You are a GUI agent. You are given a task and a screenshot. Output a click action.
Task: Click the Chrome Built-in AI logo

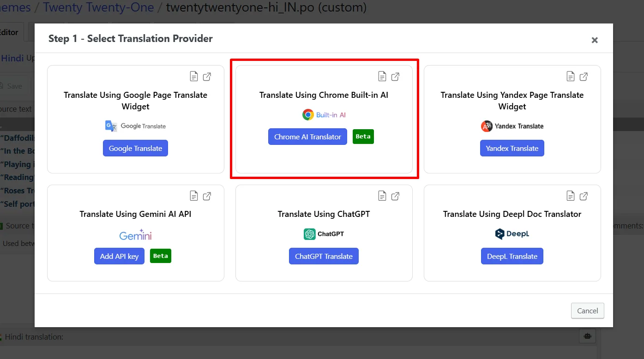[324, 115]
